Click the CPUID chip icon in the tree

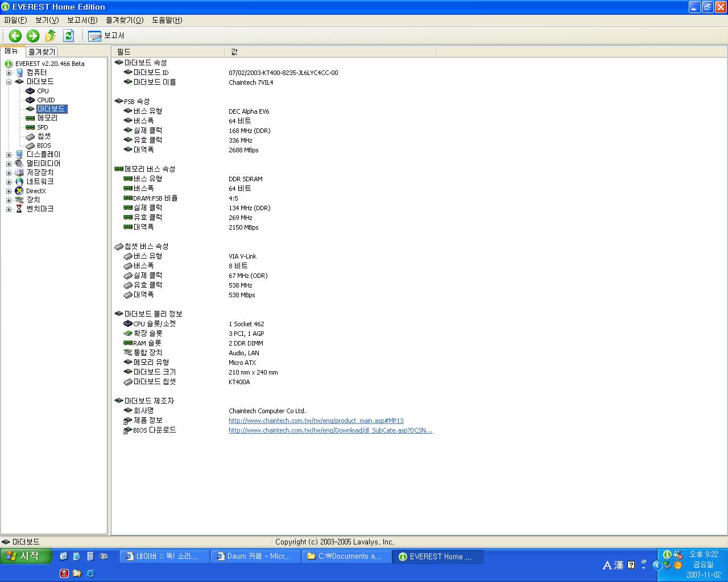tap(30, 100)
